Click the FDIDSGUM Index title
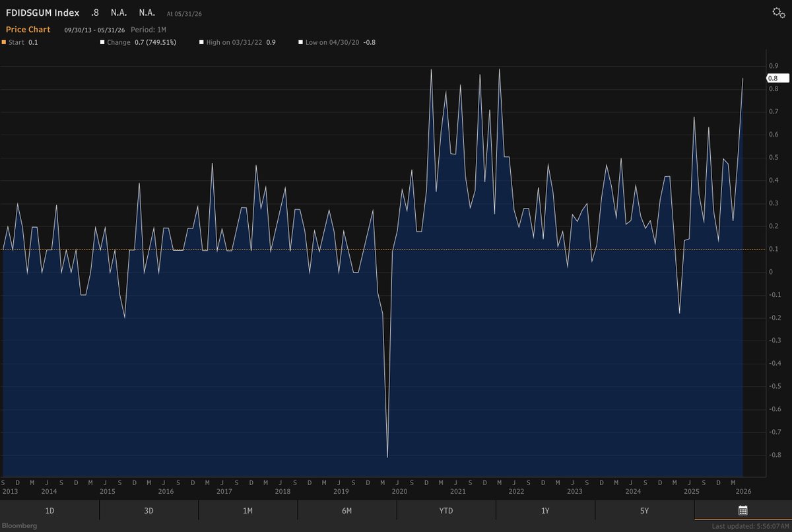The height and width of the screenshot is (532, 792). click(42, 13)
